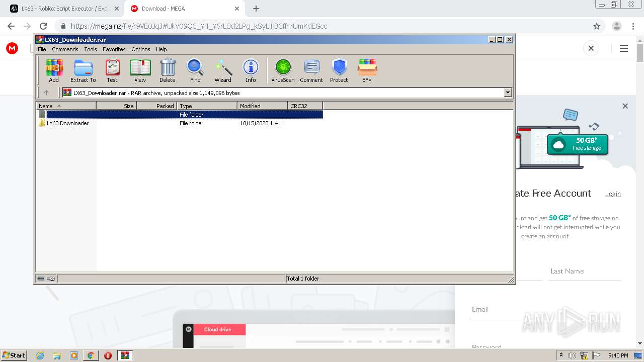Click the drive icon in WinRAR status bar
The width and height of the screenshot is (644, 362).
pos(41,279)
